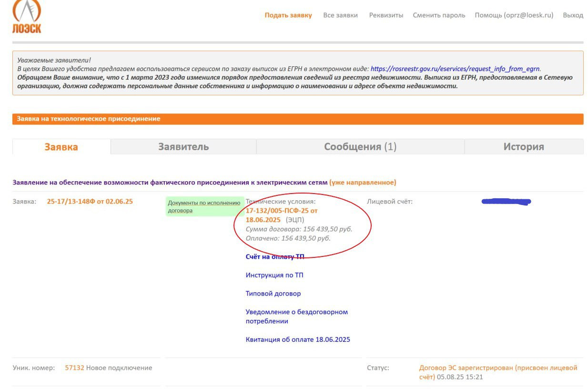The width and height of the screenshot is (588, 389).
Task: Open Счёт на оплату ТП
Action: pyautogui.click(x=274, y=257)
